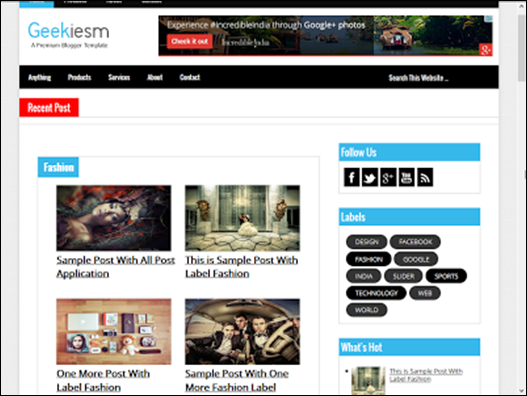
Task: Select the SPORTS label tag
Action: pos(446,276)
